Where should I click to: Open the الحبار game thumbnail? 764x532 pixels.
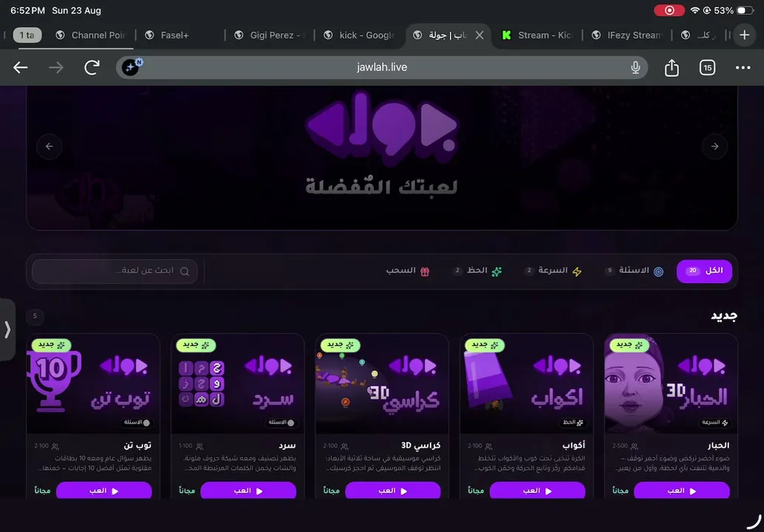pyautogui.click(x=670, y=383)
